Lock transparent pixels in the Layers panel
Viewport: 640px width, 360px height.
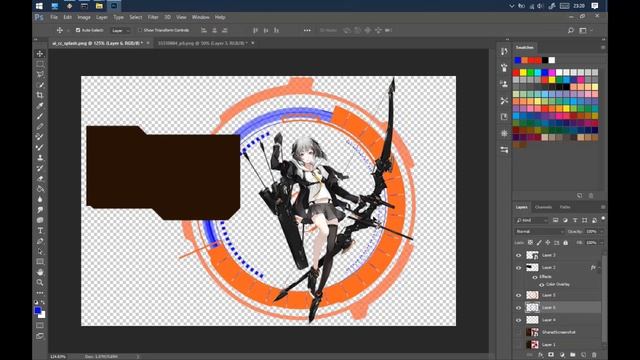(x=530, y=242)
